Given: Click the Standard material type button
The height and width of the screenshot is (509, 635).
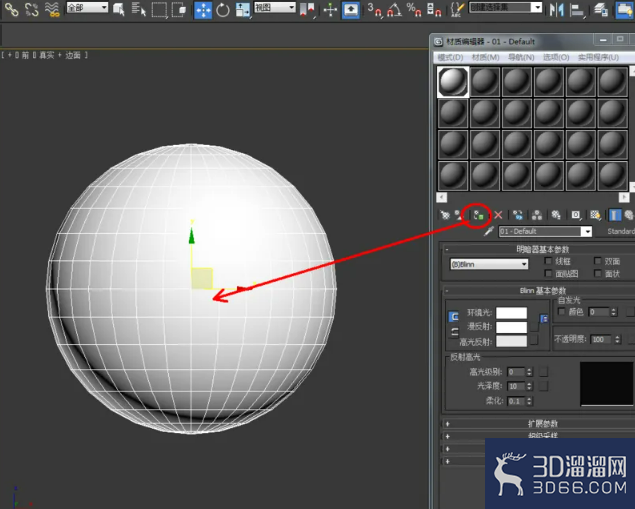Looking at the screenshot, I should pos(621,231).
